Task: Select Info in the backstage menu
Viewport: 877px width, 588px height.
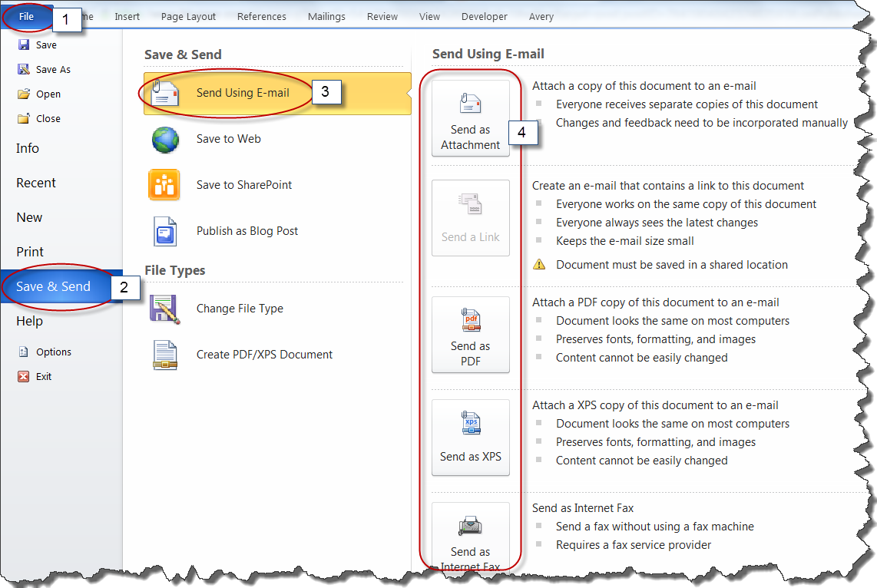Action: (28, 148)
